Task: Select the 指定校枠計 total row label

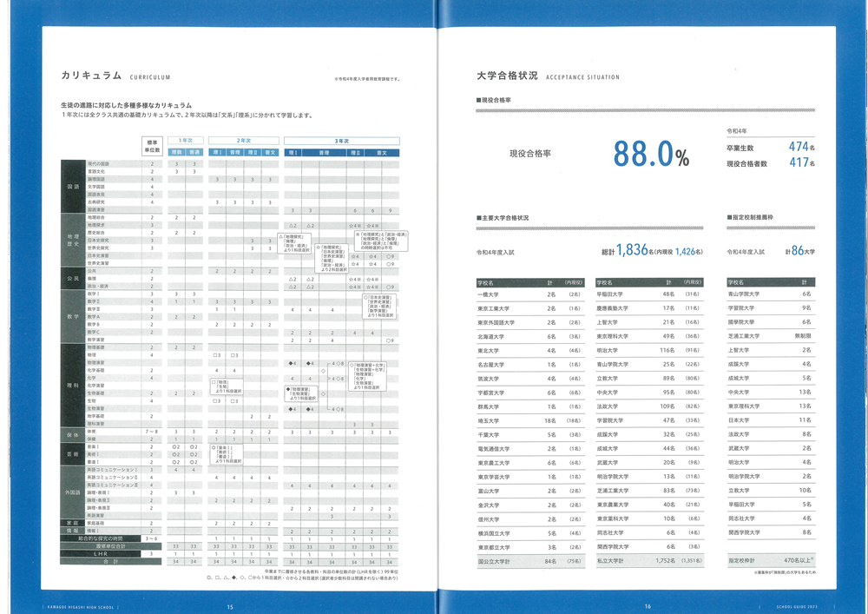Action: point(741,561)
